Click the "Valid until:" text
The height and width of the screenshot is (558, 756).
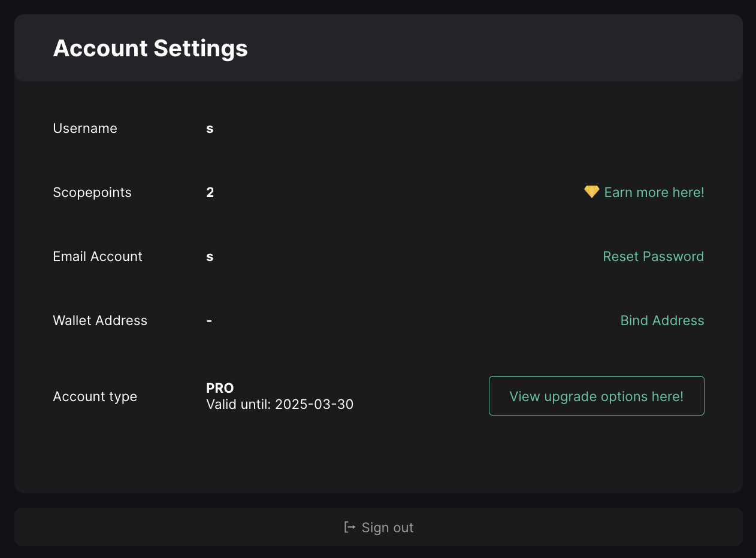pos(238,405)
